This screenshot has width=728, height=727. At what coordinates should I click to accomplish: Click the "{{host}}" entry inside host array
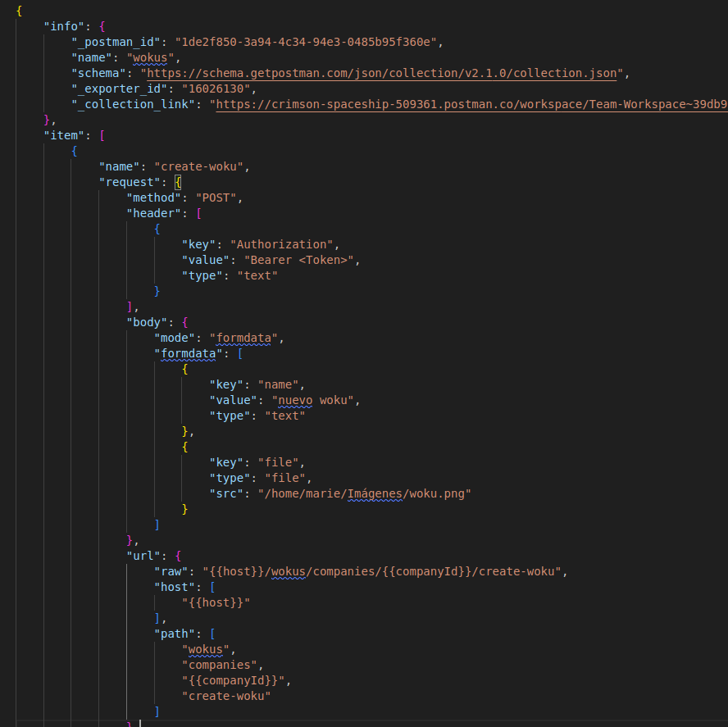coord(216,602)
